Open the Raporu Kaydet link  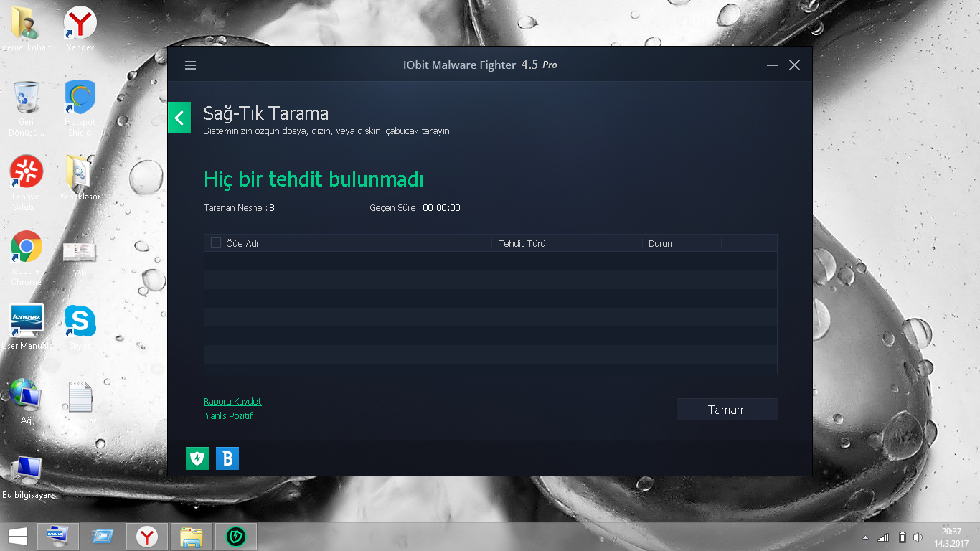click(x=232, y=402)
